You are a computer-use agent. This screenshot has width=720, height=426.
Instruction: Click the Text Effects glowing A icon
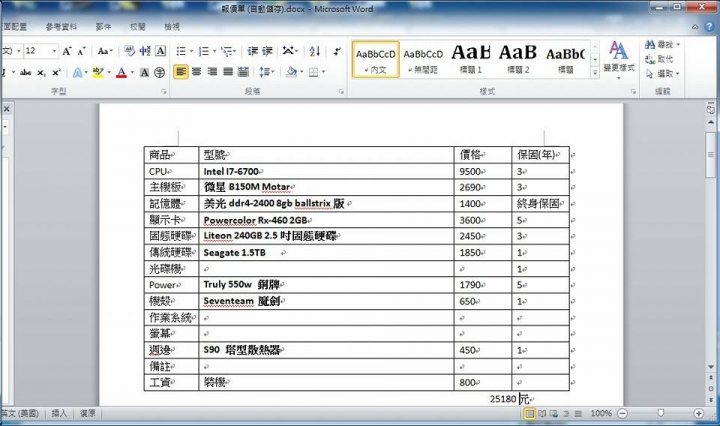[78, 73]
